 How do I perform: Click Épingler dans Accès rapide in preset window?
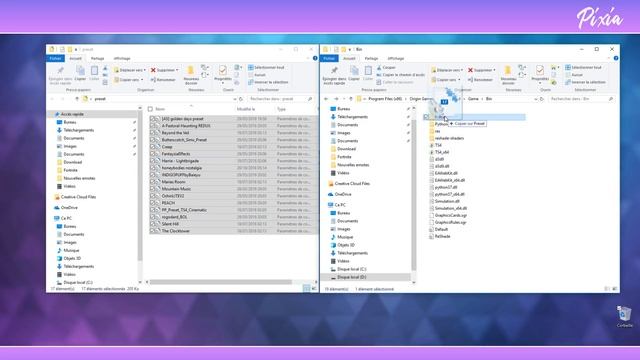click(60, 76)
